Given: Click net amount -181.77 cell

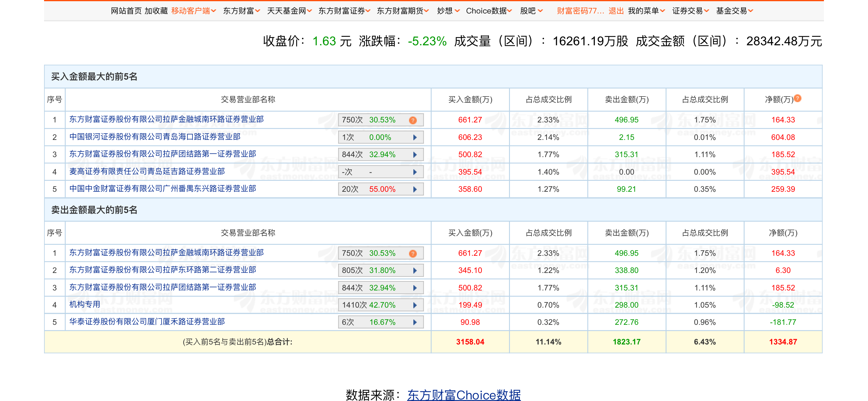Looking at the screenshot, I should [x=783, y=322].
